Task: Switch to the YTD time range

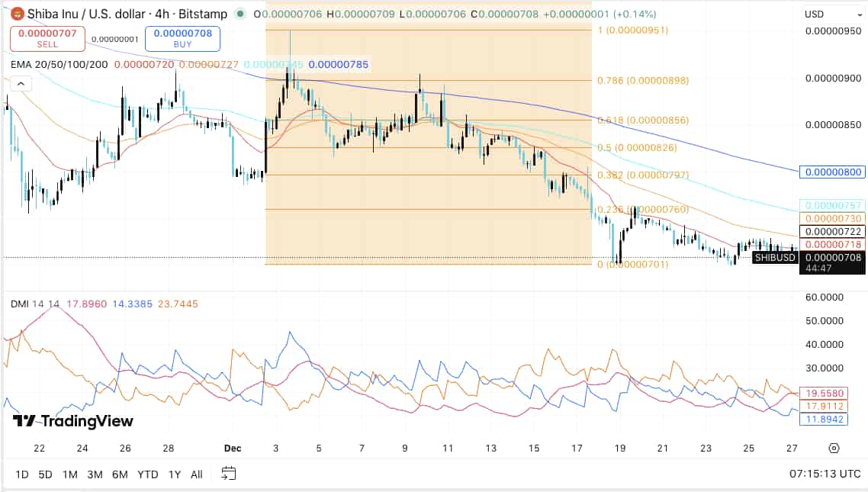Action: 147,474
